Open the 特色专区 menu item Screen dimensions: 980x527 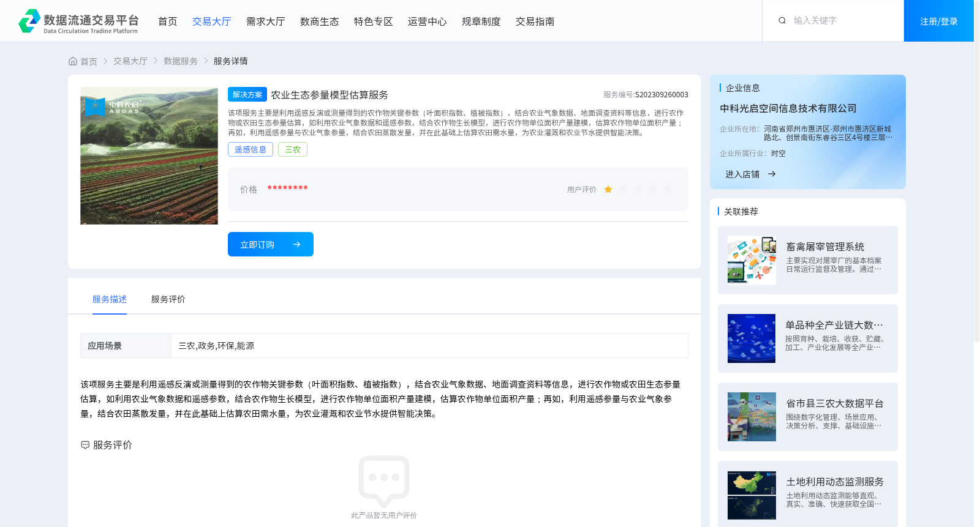click(374, 21)
